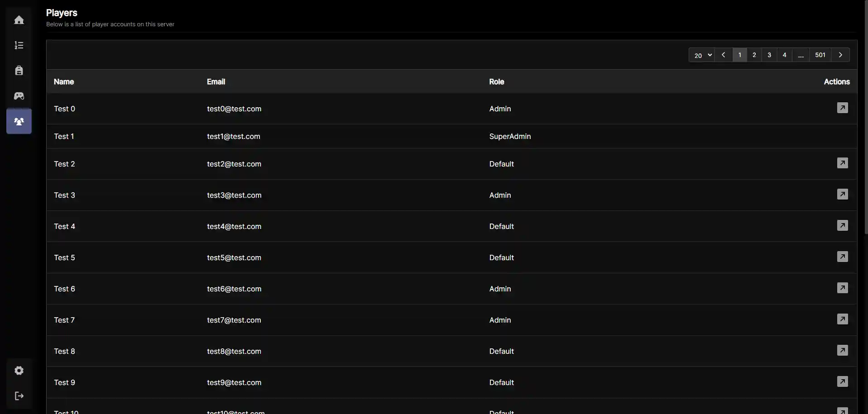
Task: Jump to page 501
Action: 820,55
